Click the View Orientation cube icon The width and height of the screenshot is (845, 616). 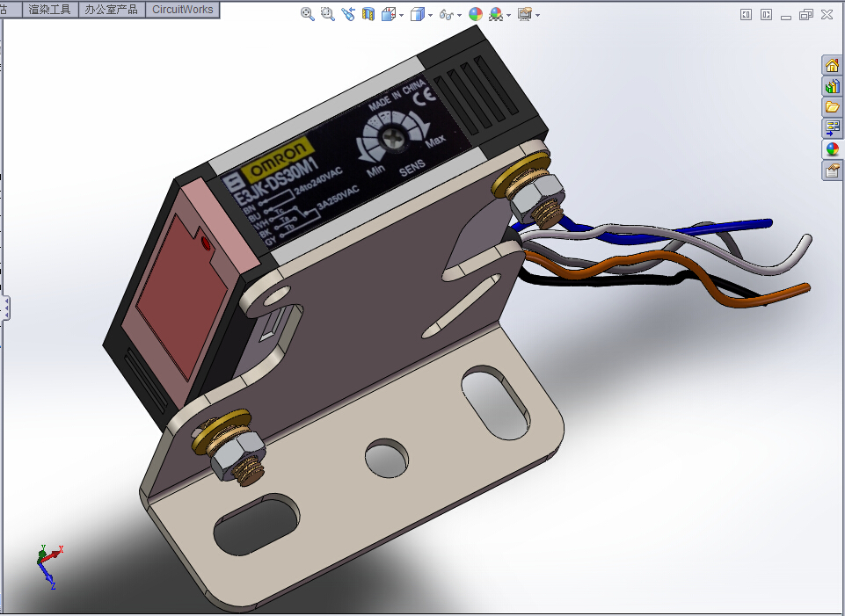tap(388, 15)
